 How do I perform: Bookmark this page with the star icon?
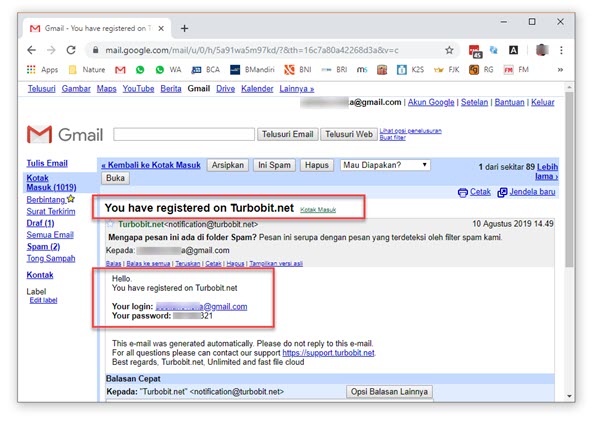(x=449, y=50)
